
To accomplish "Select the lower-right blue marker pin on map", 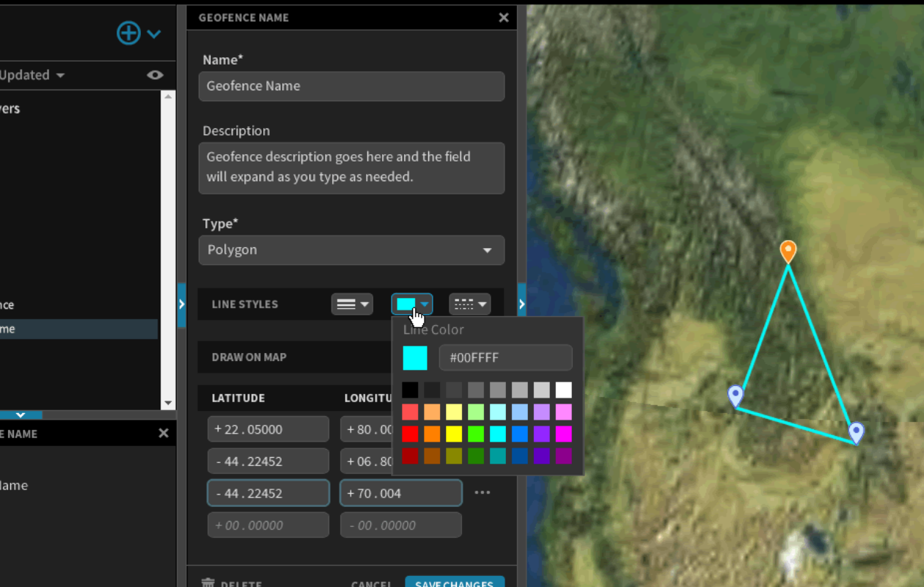I will click(x=856, y=433).
